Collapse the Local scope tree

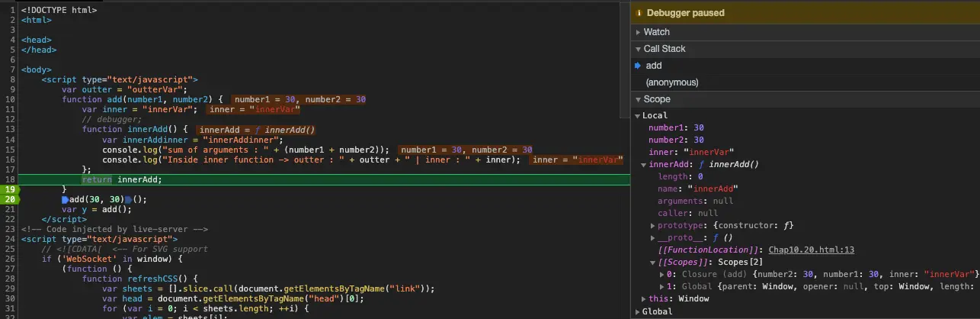coord(638,116)
